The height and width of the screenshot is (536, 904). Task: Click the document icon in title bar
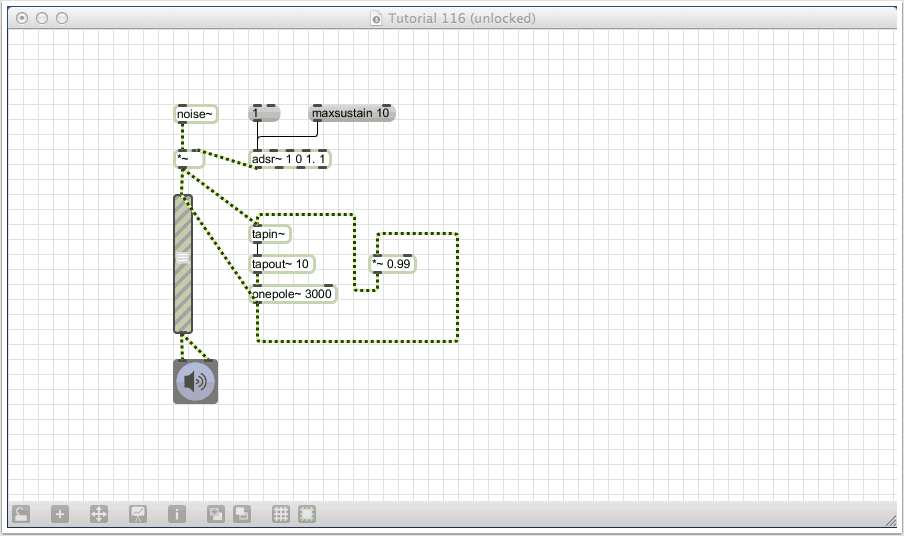pyautogui.click(x=376, y=18)
